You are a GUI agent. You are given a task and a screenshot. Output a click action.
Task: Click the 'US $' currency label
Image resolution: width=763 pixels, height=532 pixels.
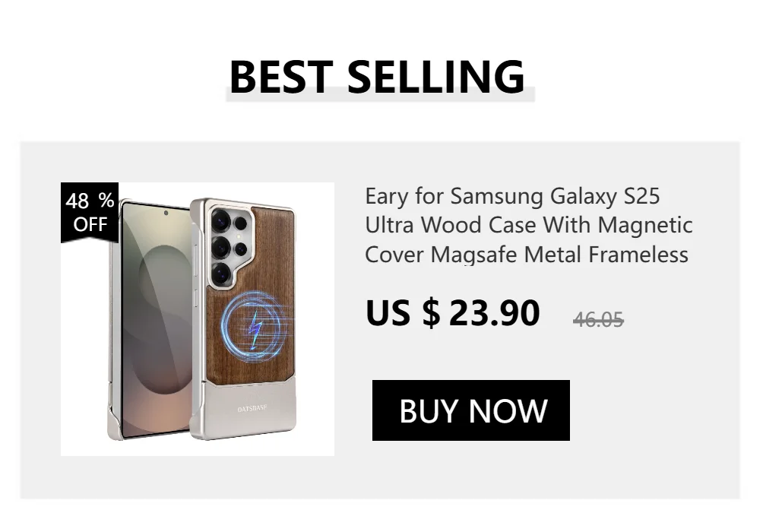coord(403,313)
